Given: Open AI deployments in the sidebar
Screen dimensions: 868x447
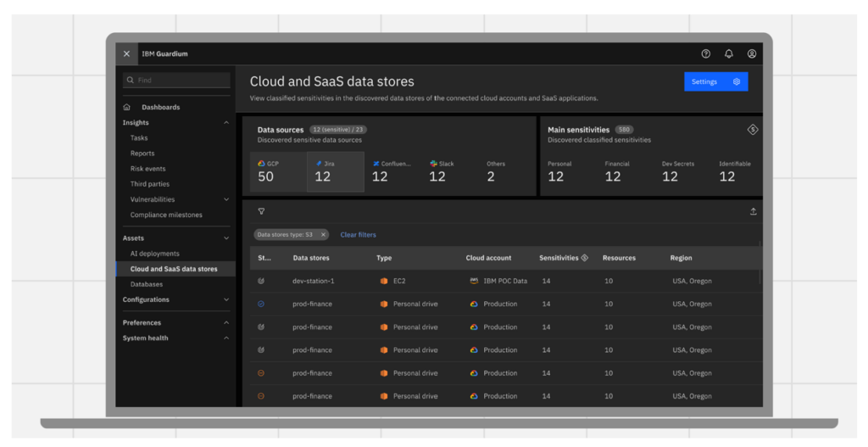Looking at the screenshot, I should tap(154, 254).
